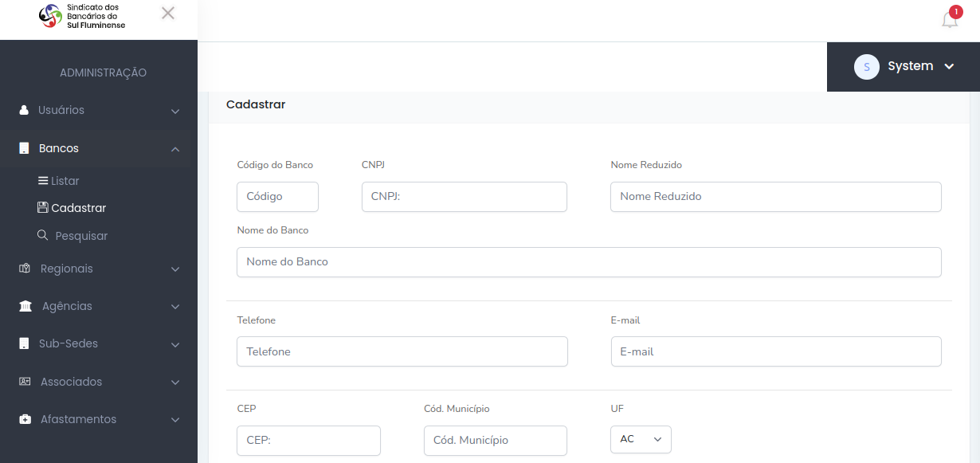Viewport: 980px width, 463px height.
Task: Expand the Usuários submenu arrow
Action: (175, 112)
